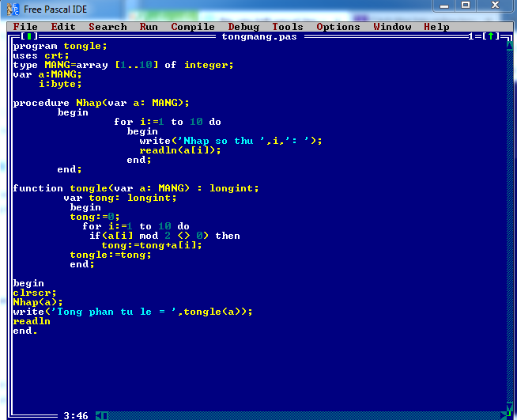This screenshot has width=517, height=420.
Task: Click left arrow on horizontal scrollbar
Action: 99,415
